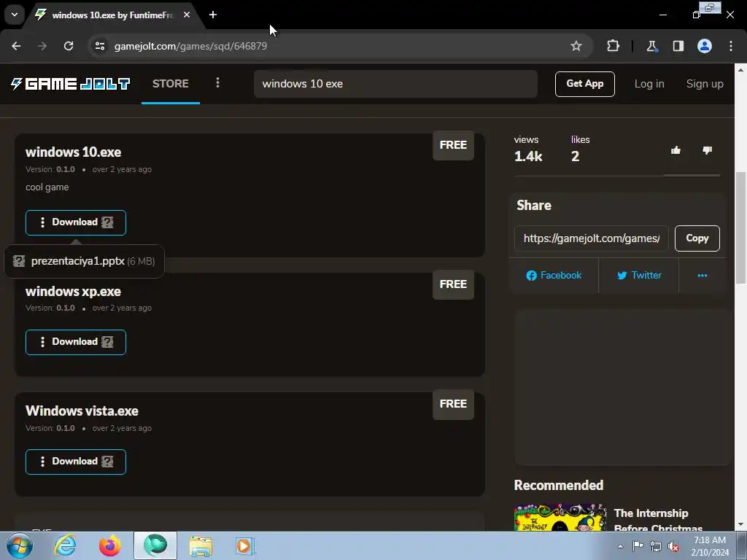Download Windows vista.exe package
The image size is (747, 560).
(x=76, y=462)
